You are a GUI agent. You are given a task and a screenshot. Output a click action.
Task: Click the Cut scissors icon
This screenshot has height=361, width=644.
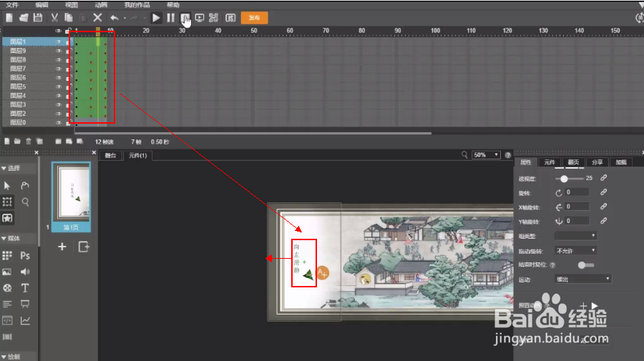pos(54,18)
